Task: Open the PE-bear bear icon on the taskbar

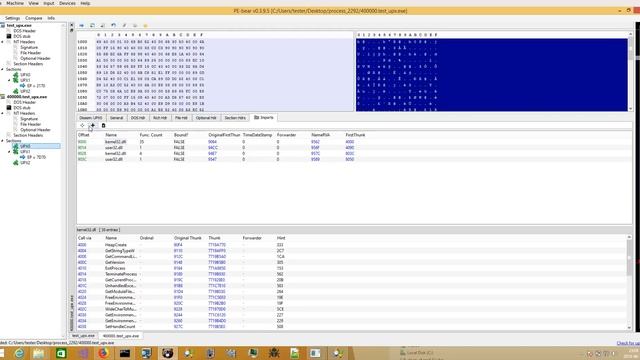Action: 167,353
